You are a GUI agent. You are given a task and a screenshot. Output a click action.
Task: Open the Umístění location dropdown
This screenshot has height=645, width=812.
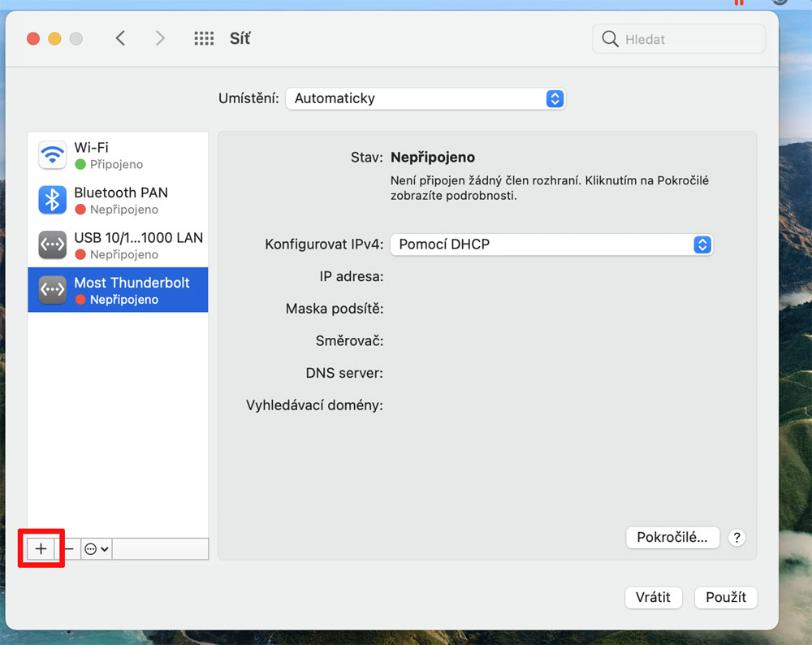(425, 98)
